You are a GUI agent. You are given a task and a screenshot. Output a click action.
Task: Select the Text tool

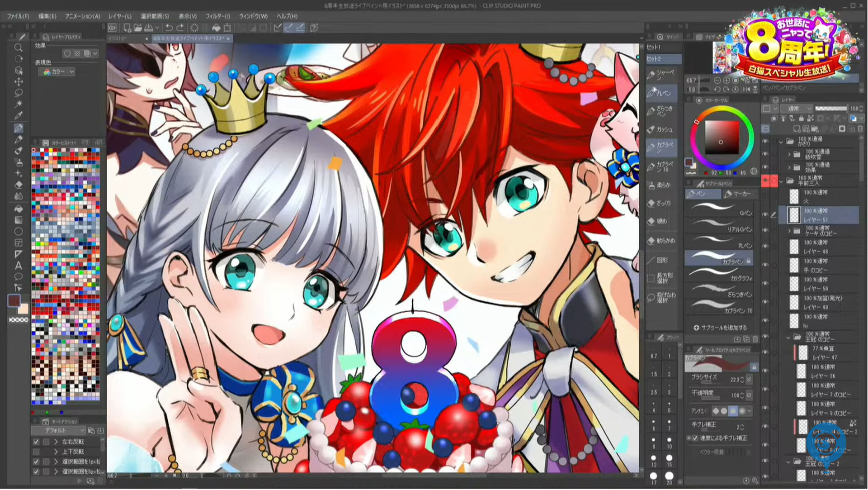pos(19,266)
